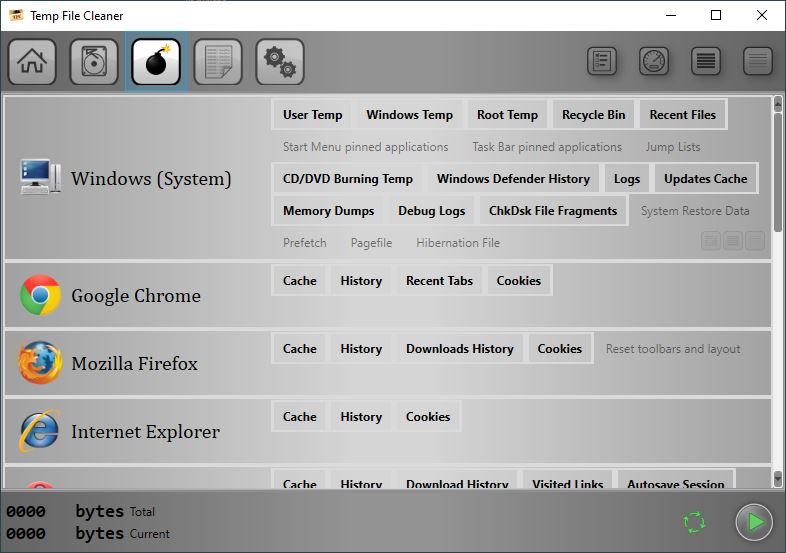Toggle Memory Dumps option

point(328,211)
